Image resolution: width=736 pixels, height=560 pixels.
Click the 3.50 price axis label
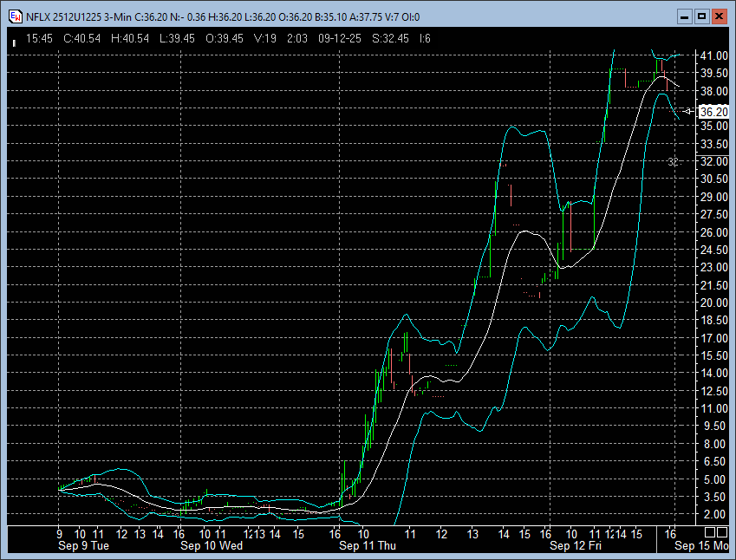pyautogui.click(x=716, y=497)
